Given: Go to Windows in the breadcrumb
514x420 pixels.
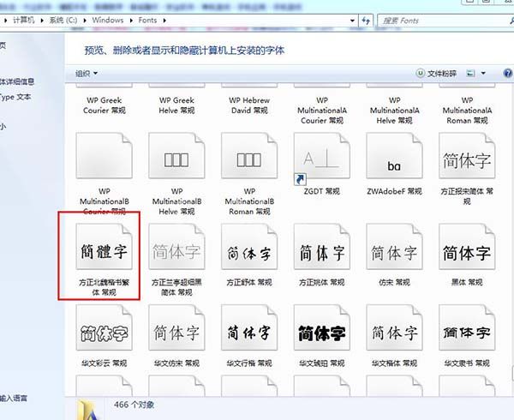Looking at the screenshot, I should coord(108,21).
